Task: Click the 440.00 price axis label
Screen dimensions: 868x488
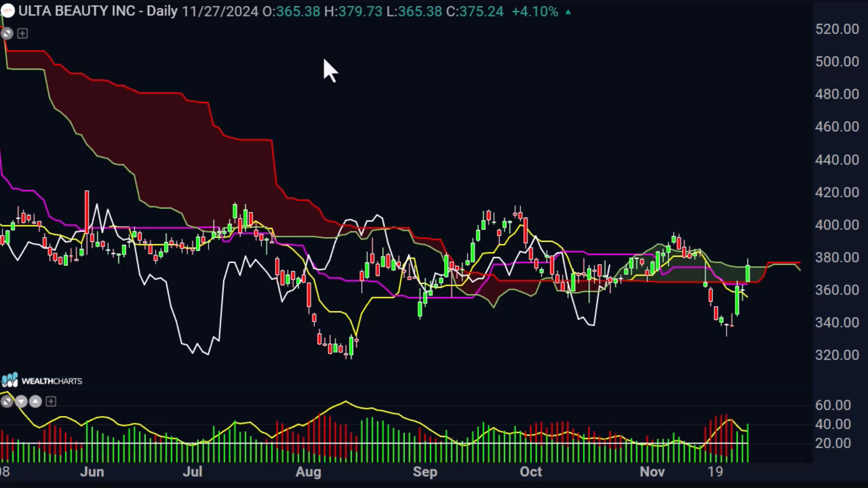Action: tap(837, 160)
